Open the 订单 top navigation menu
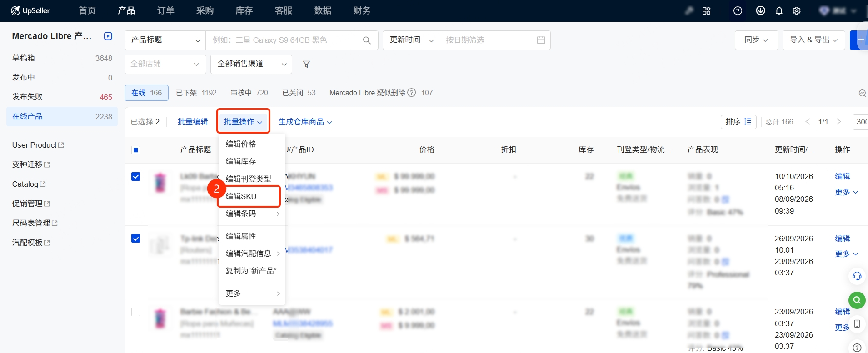Screen dimensions: 868x353 tap(165, 11)
